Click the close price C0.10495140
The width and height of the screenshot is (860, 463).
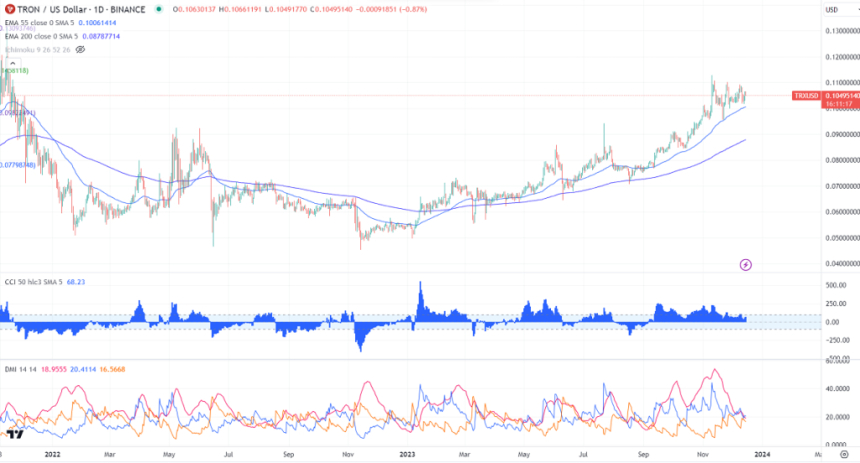click(x=331, y=9)
